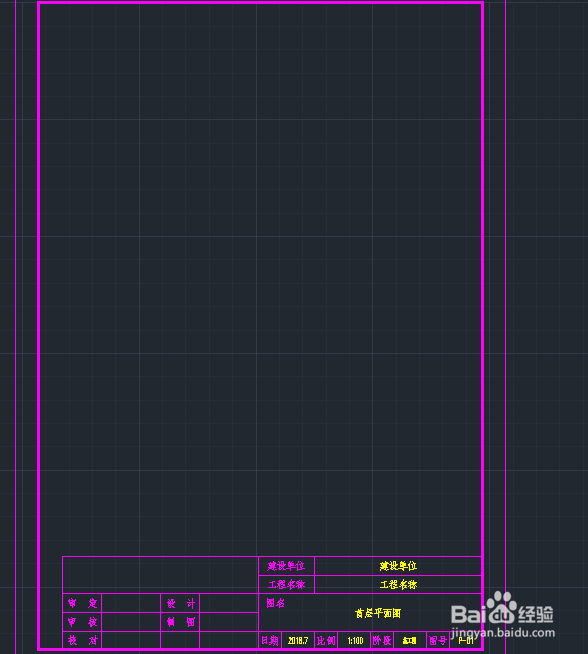Image resolution: width=588 pixels, height=654 pixels.
Task: Select the yellow 建设单位 attribute text
Action: [x=398, y=566]
